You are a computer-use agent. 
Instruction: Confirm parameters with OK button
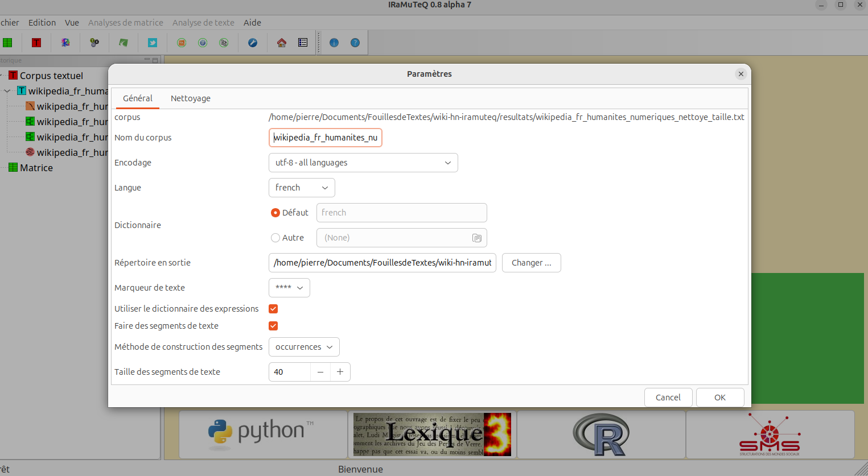coord(720,398)
